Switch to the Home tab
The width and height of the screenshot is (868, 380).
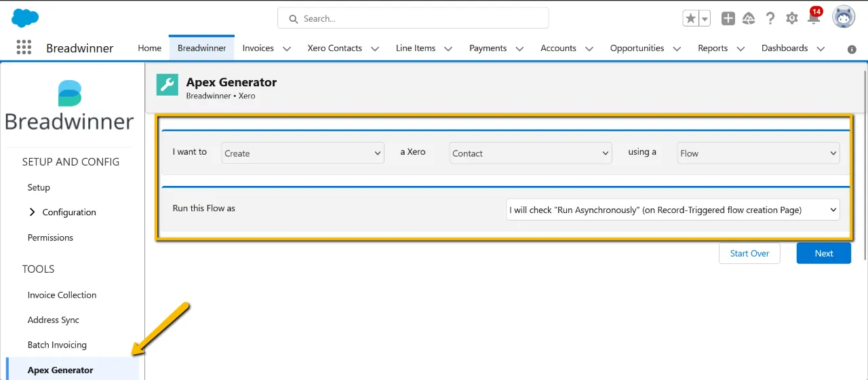point(149,48)
